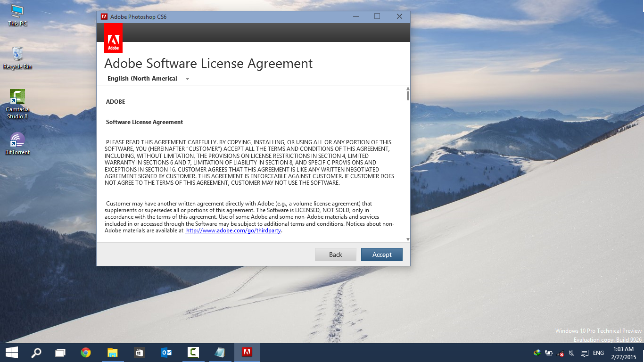Switch to the Notepad taskbar app
Screen dimensions: 644x362
click(x=220, y=353)
